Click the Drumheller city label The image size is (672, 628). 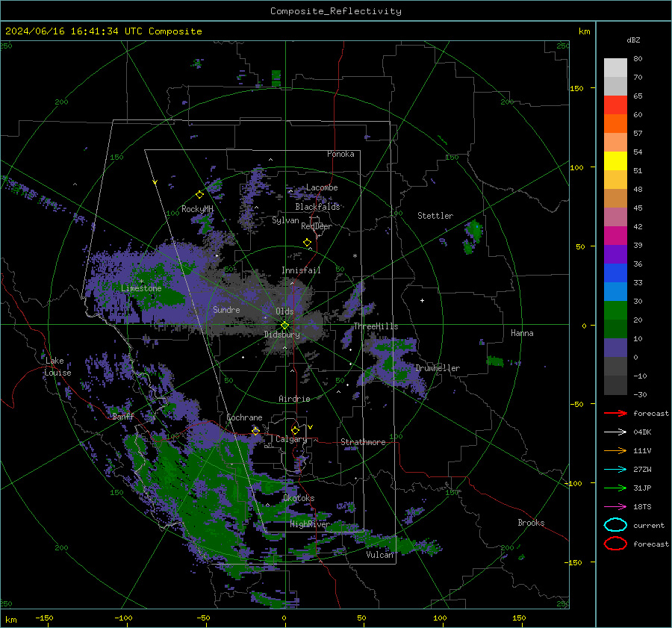click(438, 368)
